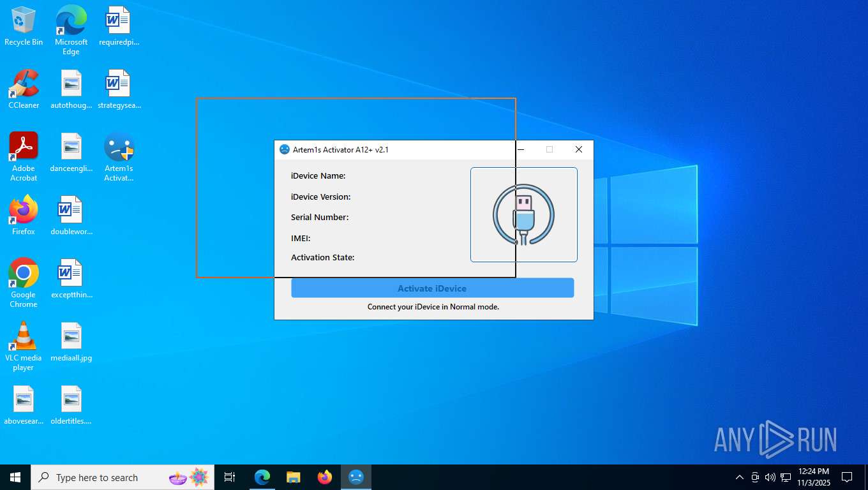Open the volume control tray icon
The image size is (868, 490).
point(770,477)
